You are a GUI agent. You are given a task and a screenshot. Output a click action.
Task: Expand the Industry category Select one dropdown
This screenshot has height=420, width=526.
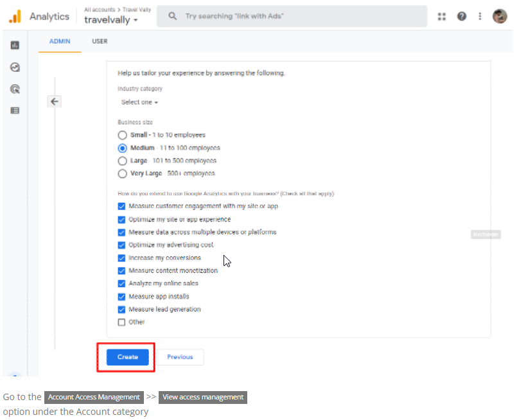click(139, 102)
